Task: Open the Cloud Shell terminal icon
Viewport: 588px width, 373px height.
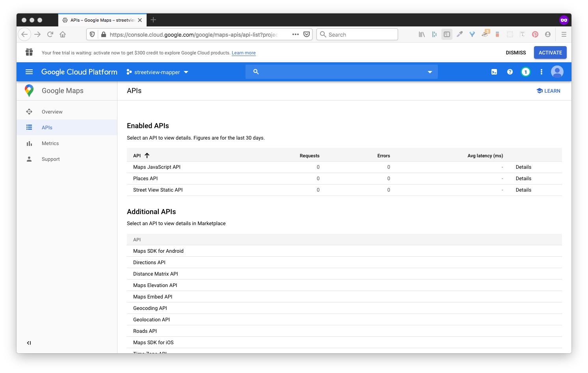Action: tap(494, 72)
